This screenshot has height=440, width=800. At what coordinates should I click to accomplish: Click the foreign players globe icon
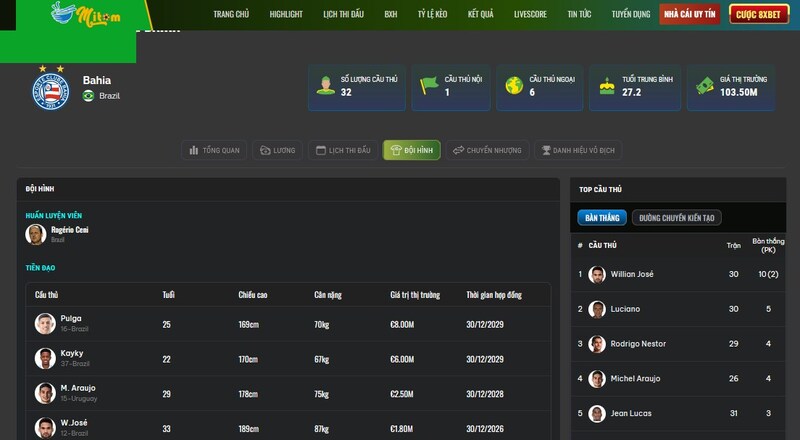[x=514, y=85]
